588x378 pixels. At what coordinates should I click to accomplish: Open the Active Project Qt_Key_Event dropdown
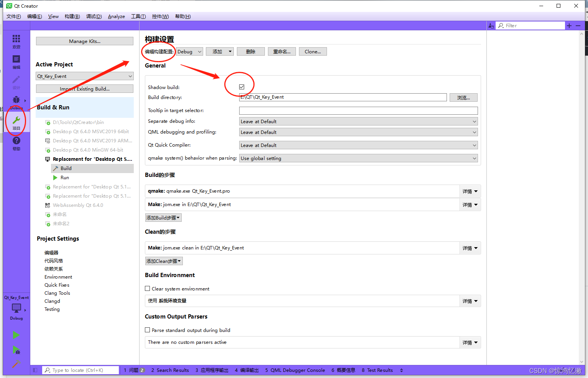tap(85, 76)
